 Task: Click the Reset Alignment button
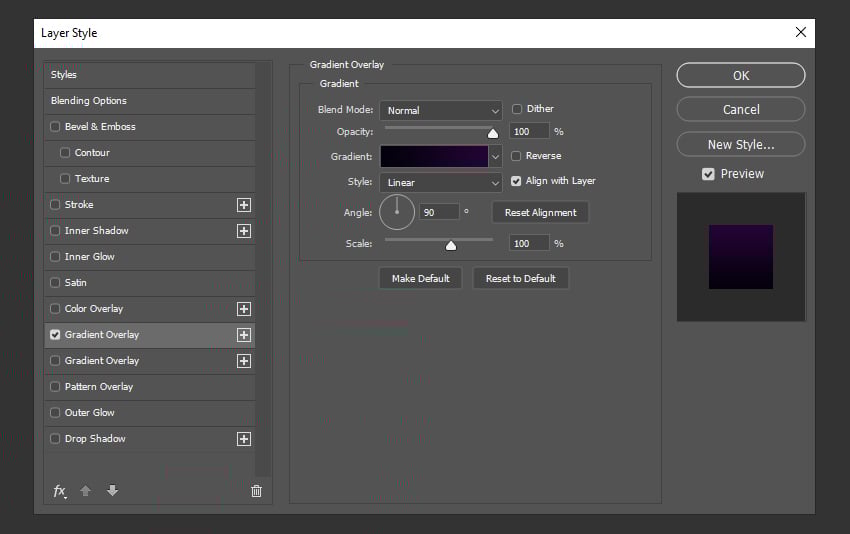coord(540,213)
